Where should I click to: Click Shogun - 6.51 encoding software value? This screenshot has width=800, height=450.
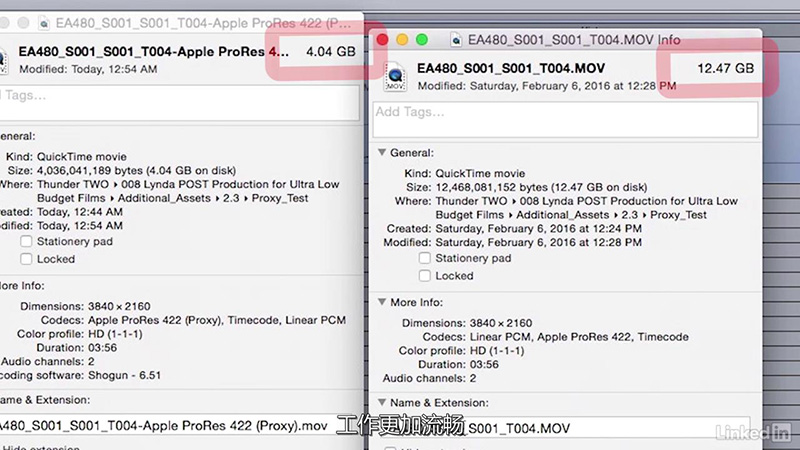(124, 375)
